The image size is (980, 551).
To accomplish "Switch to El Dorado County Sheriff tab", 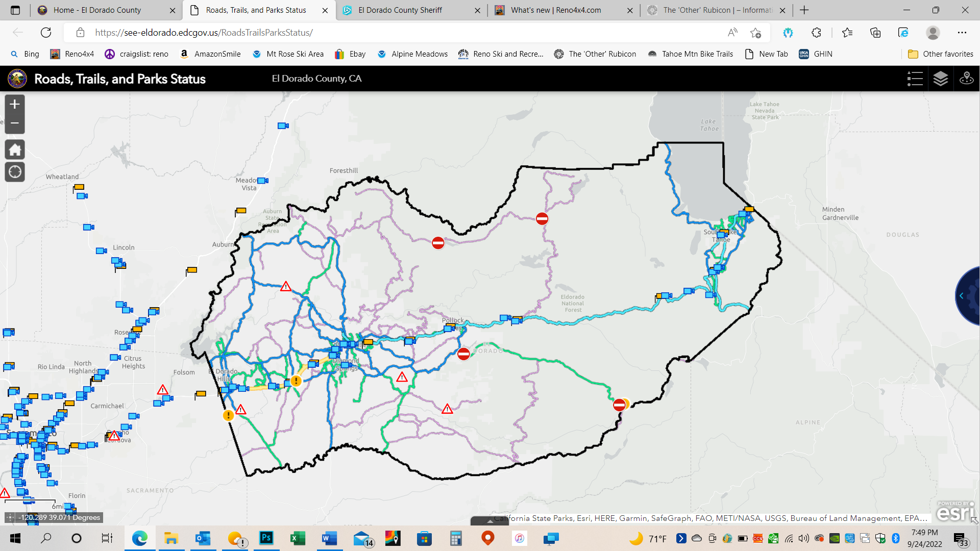I will click(x=400, y=10).
